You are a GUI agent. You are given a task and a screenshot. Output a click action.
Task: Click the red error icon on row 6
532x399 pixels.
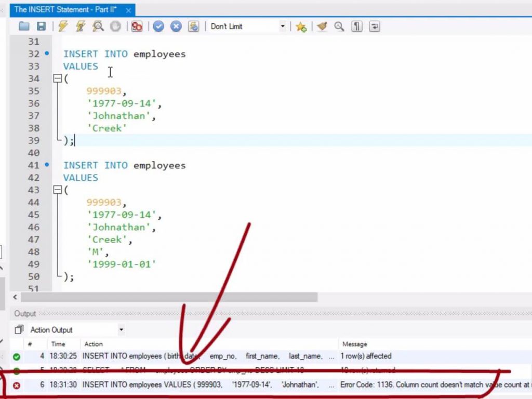pyautogui.click(x=16, y=385)
